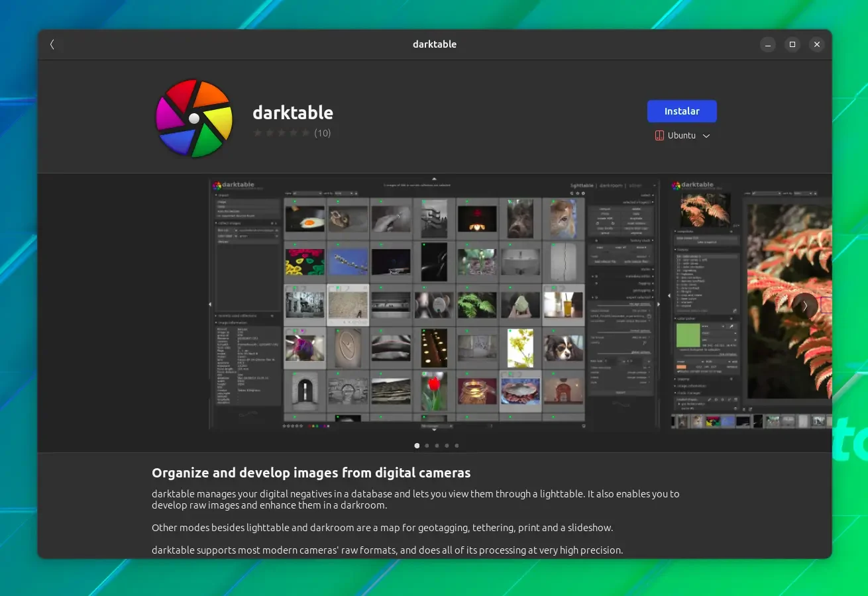This screenshot has height=596, width=868.
Task: Minimize the darktable software window
Action: 767,44
